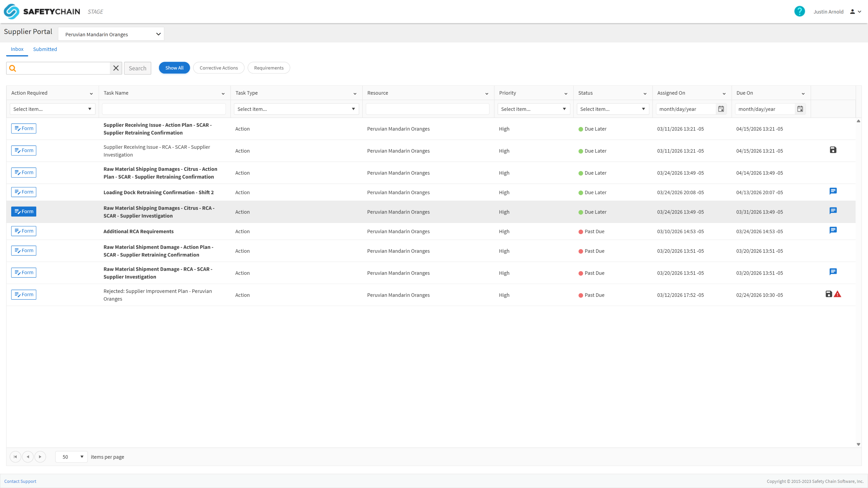Screen dimensions: 868x488
Task: Click the clear search X icon
Action: [x=116, y=68]
